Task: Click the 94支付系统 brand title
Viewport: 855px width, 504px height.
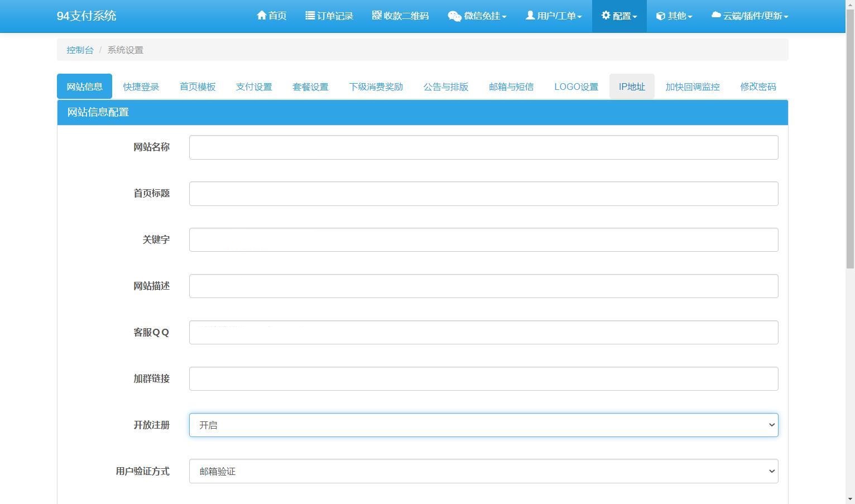Action: pos(86,16)
